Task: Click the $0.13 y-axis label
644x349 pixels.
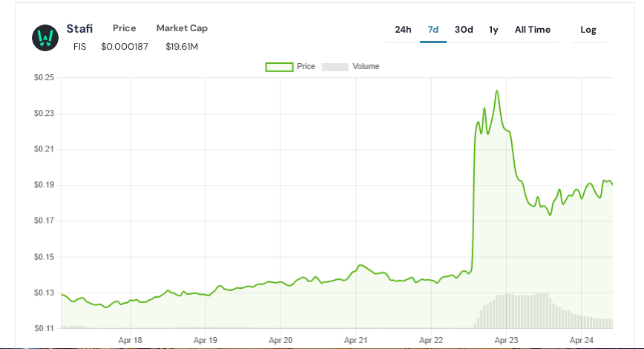Action: click(x=44, y=293)
